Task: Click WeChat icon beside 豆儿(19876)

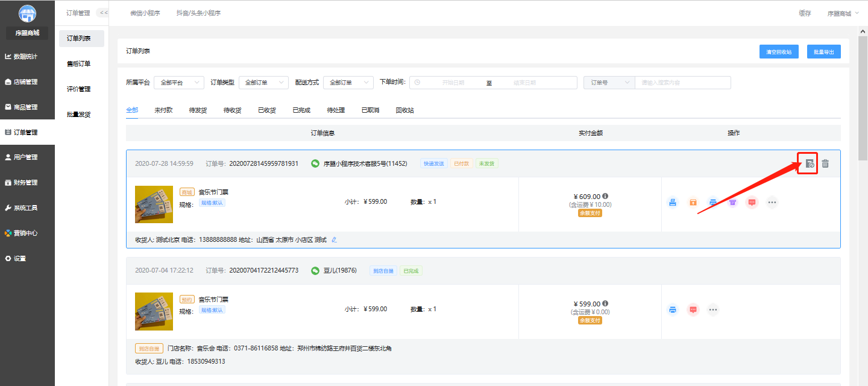Action: [x=315, y=271]
